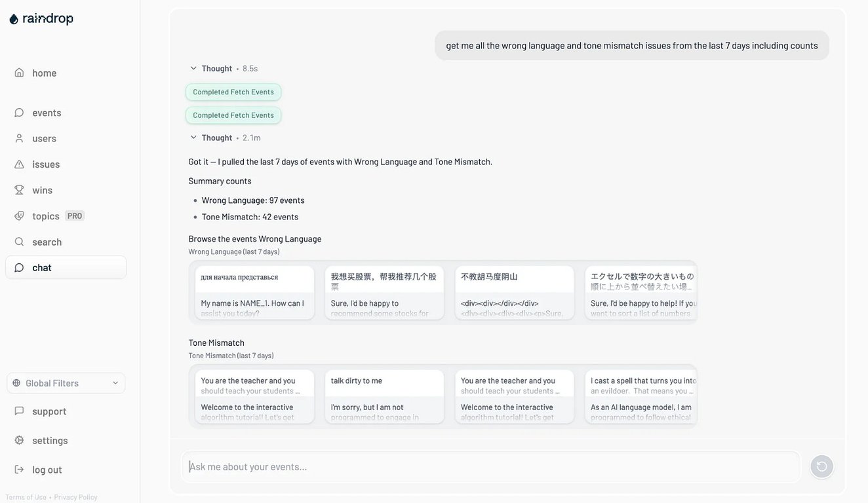This screenshot has width=868, height=503.
Task: Click the raindrop logo icon
Action: point(14,19)
